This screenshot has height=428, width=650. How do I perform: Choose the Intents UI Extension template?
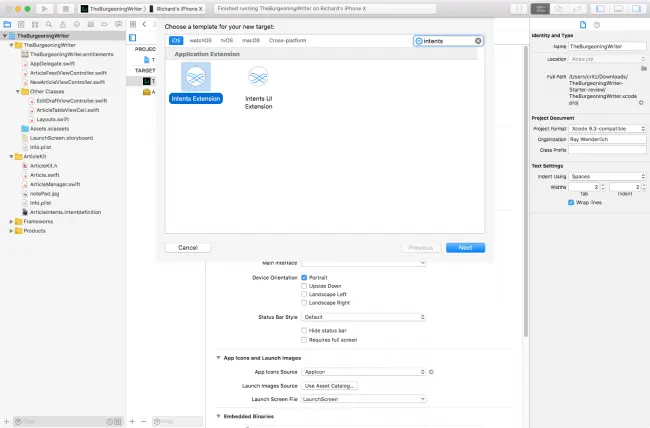pyautogui.click(x=258, y=88)
